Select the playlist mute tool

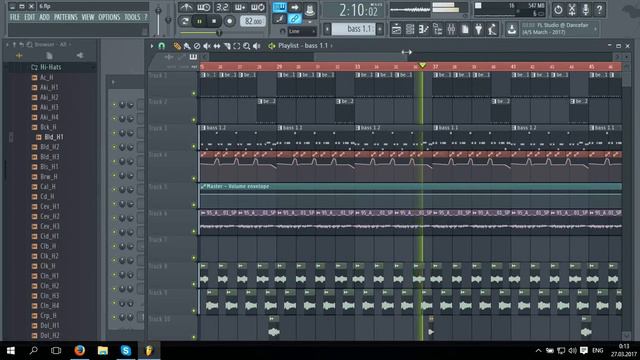[x=207, y=46]
